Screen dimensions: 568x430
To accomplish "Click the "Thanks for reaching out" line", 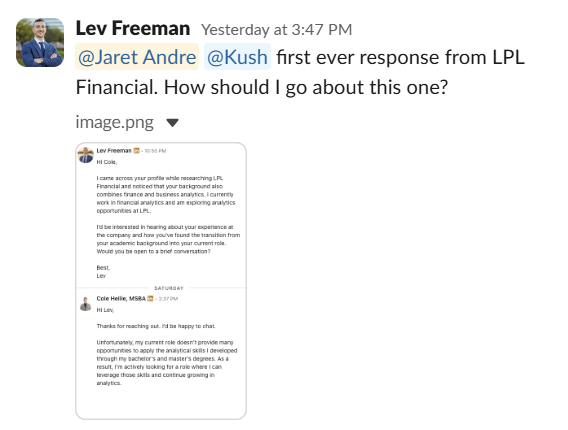I will [156, 326].
